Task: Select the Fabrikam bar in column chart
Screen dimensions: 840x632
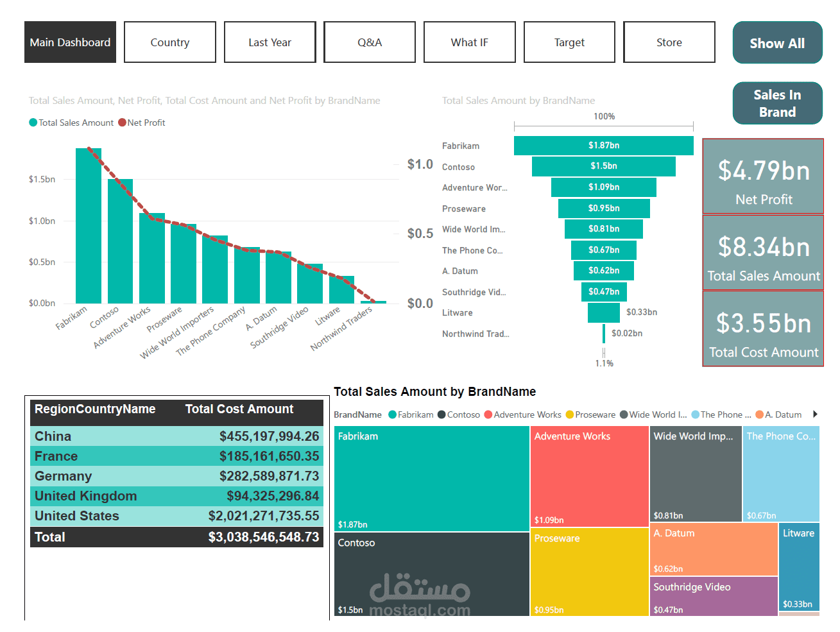Action: [89, 226]
